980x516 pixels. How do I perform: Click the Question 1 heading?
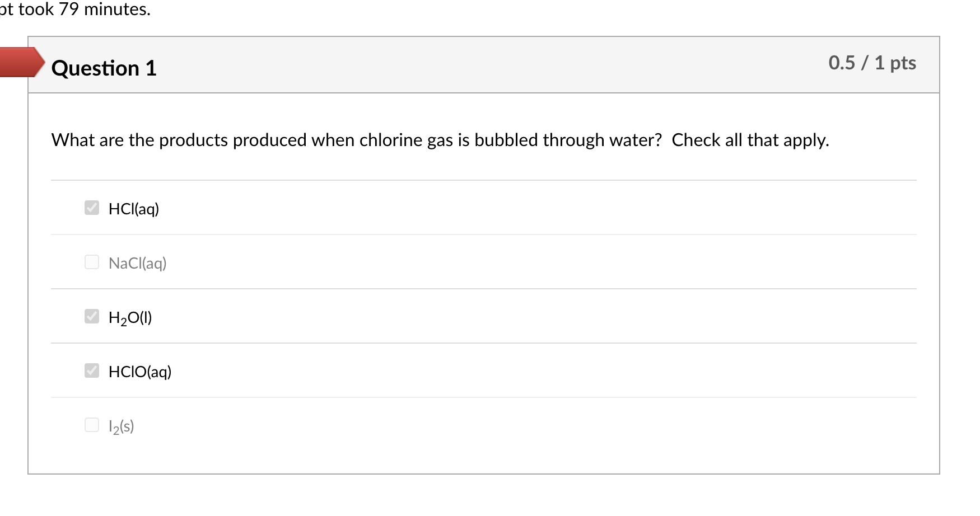104,68
